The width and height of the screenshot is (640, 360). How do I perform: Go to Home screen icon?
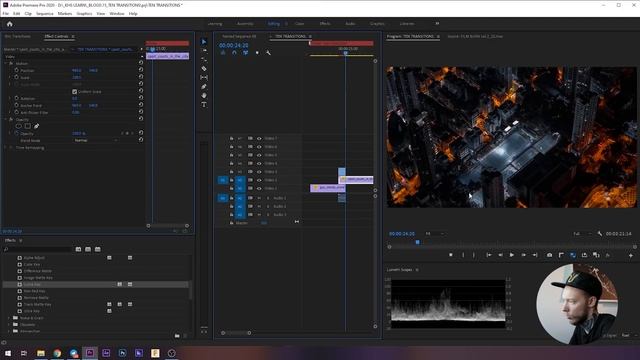pyautogui.click(x=9, y=24)
